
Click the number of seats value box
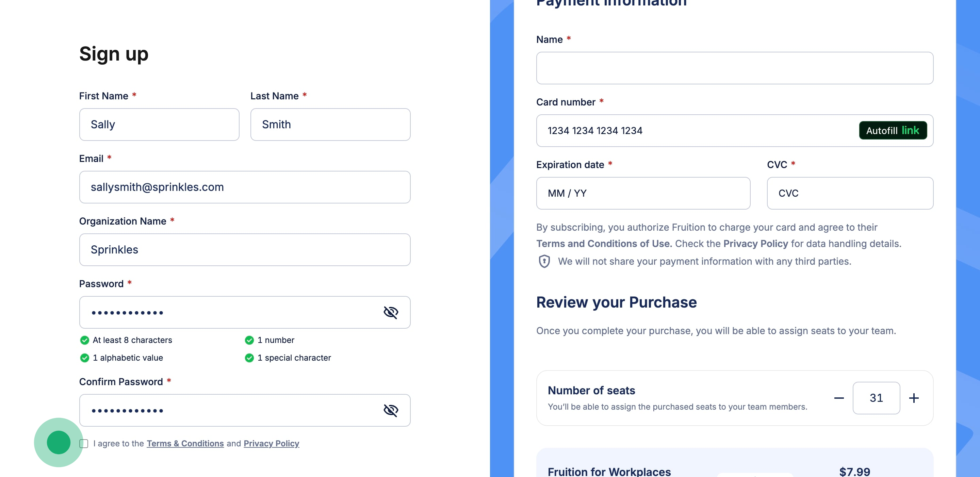click(x=876, y=398)
